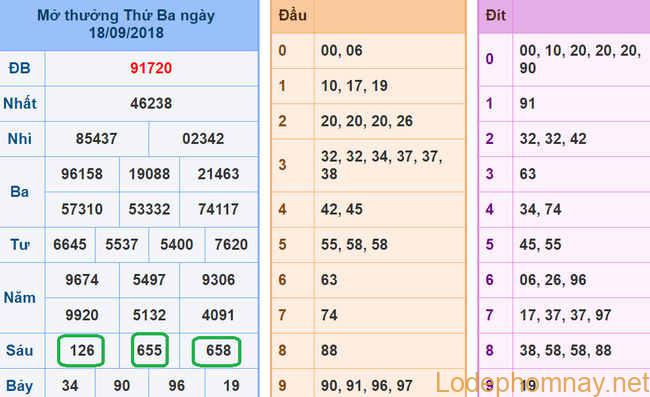This screenshot has height=397, width=650.
Task: Click the Tư prize number 7620
Action: tap(231, 244)
